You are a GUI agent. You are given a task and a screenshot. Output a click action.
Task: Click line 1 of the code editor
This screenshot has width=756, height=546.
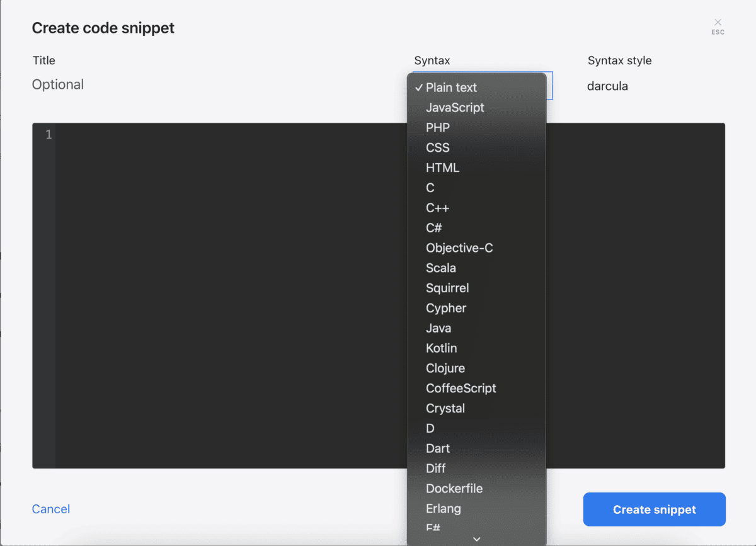tap(220, 134)
